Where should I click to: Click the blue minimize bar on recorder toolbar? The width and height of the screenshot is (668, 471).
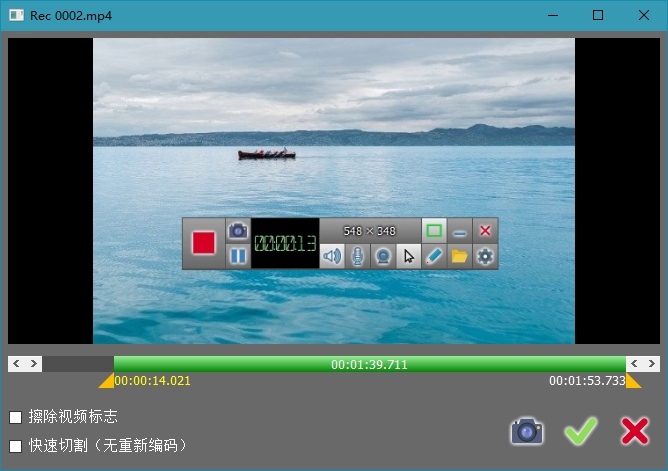coord(460,231)
